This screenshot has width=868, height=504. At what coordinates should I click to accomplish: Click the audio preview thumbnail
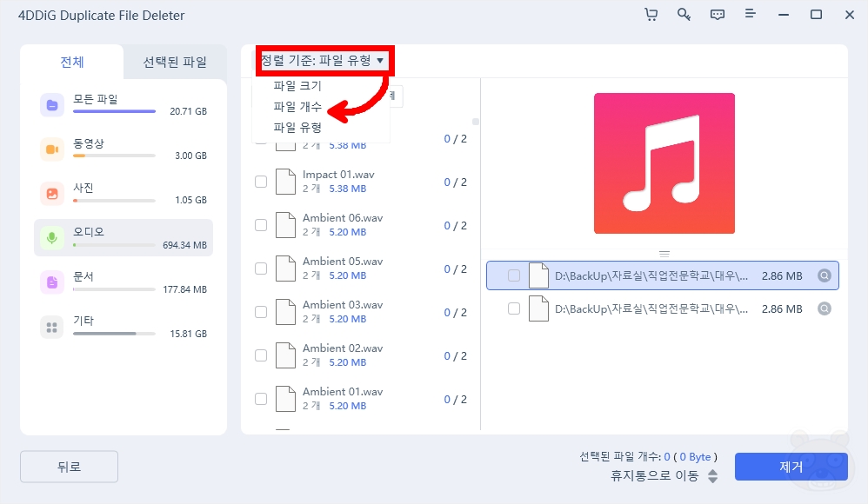[x=664, y=163]
